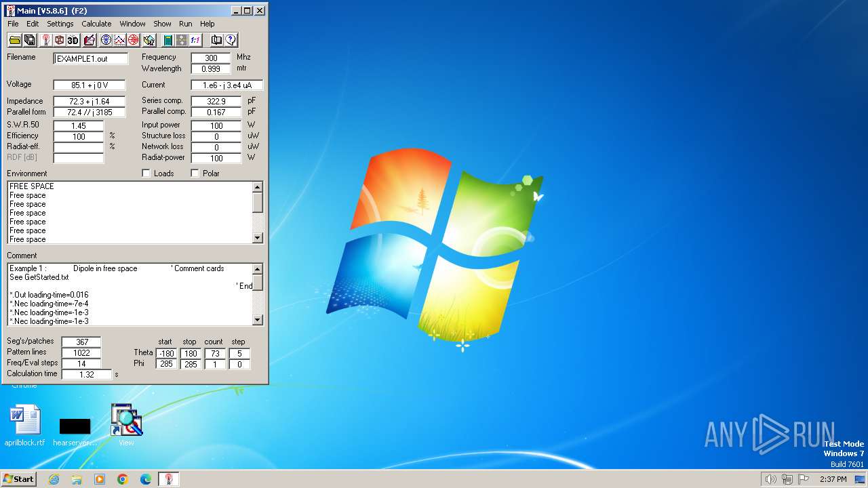Screen dimensions: 868x488
Task: Click the Series comp. value 322.9
Action: [216, 102]
